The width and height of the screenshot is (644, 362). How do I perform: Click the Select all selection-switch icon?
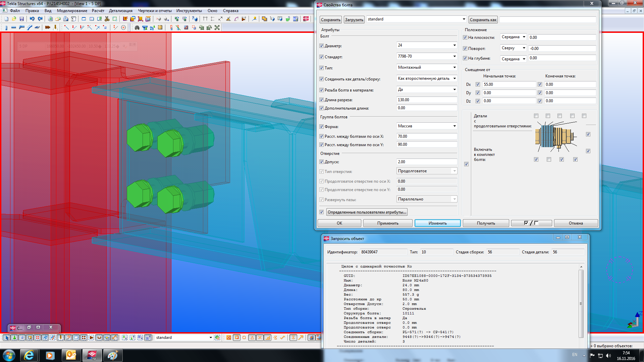point(7,338)
